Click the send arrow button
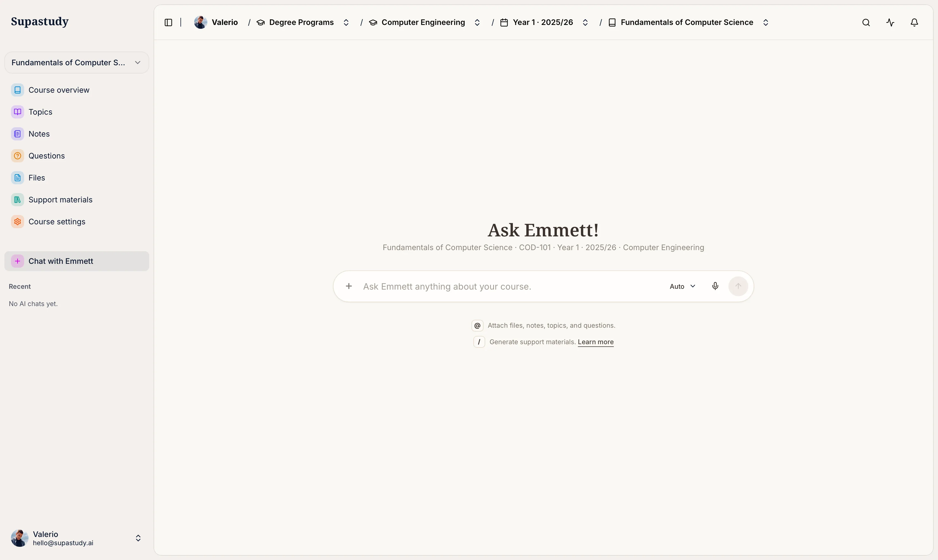Viewport: 938px width, 560px height. 738,286
